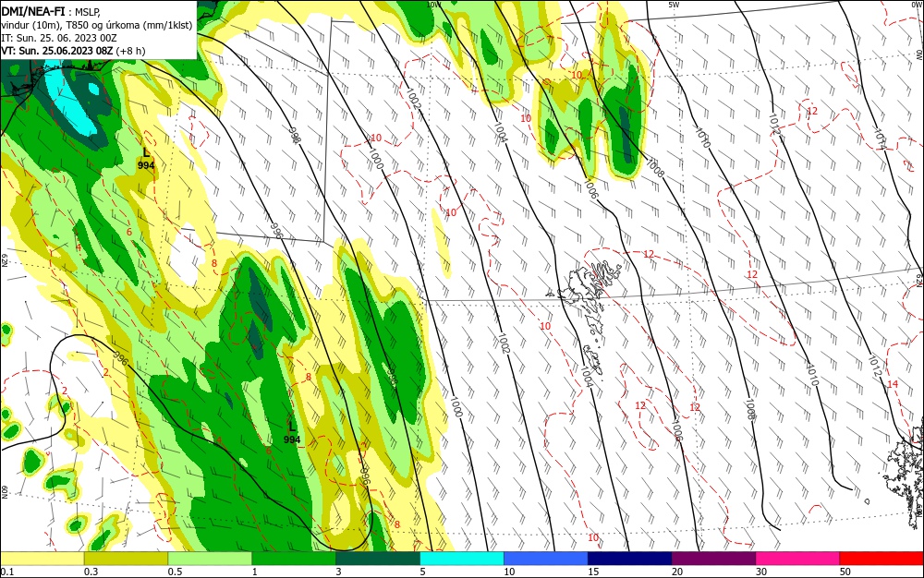The height and width of the screenshot is (578, 924).
Task: Select the pink 30–50 legend swatch
Action: coord(798,559)
